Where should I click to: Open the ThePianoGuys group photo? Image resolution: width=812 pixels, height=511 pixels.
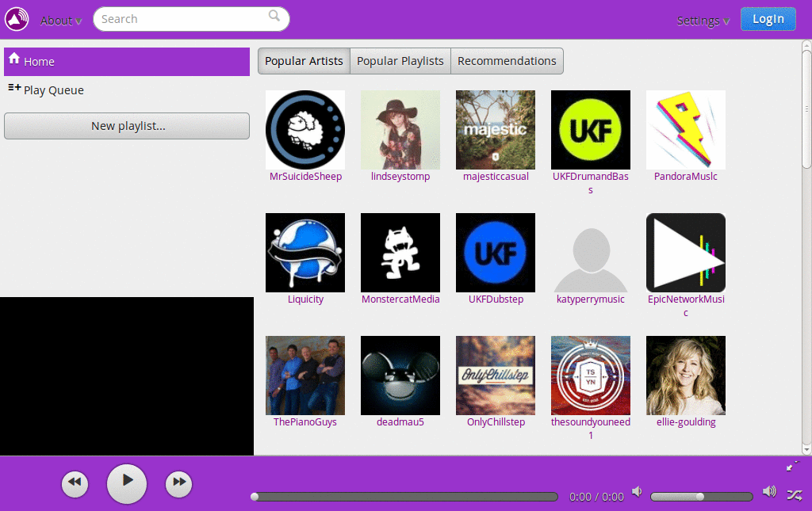pyautogui.click(x=305, y=376)
